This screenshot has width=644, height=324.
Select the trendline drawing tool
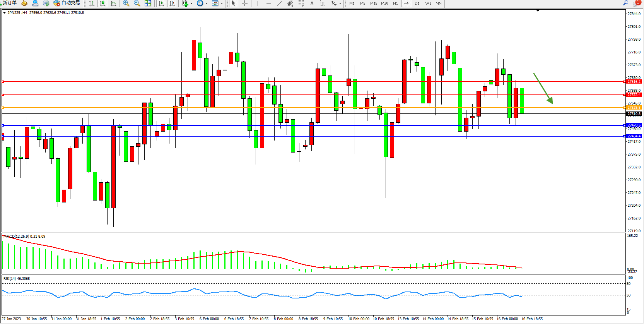(x=280, y=3)
